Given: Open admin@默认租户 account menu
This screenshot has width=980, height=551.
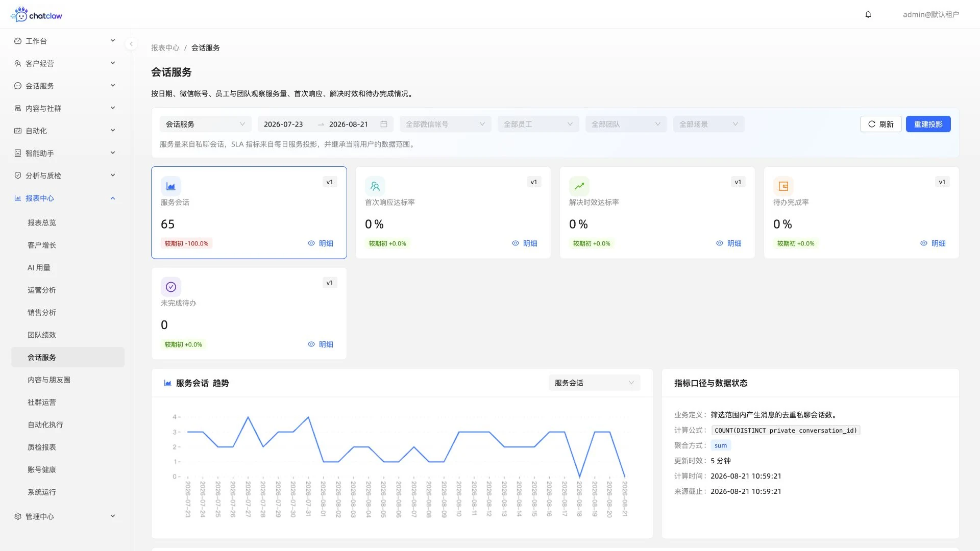Looking at the screenshot, I should point(931,14).
